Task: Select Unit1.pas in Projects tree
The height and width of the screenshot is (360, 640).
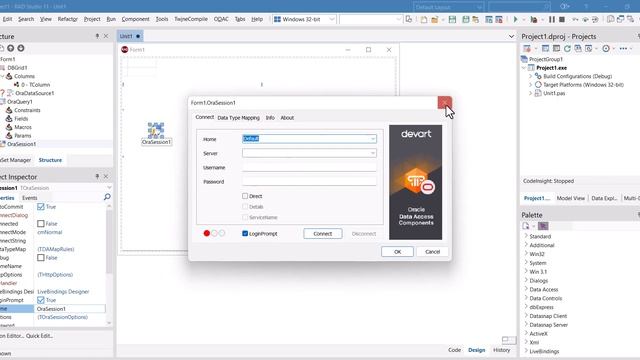Action: pos(554,93)
